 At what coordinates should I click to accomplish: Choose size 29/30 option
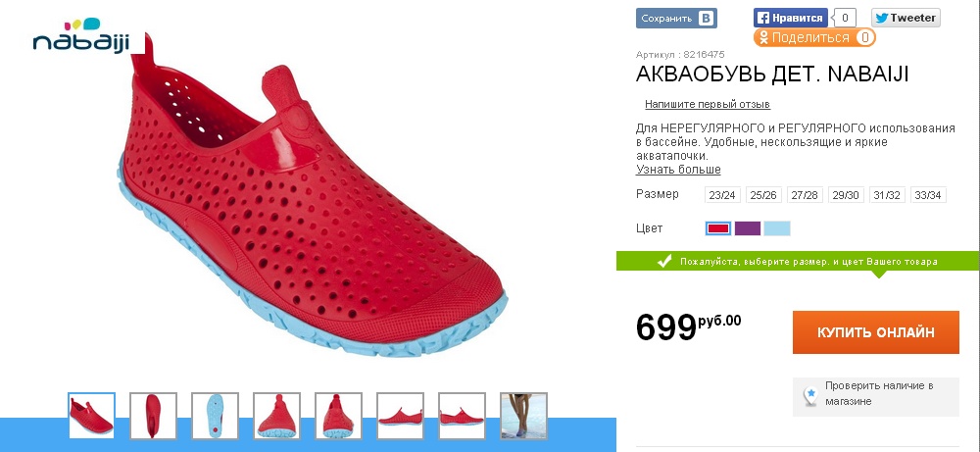tap(846, 195)
